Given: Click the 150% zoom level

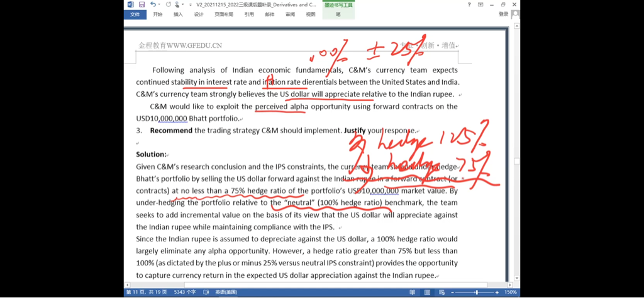Looking at the screenshot, I should click(511, 292).
